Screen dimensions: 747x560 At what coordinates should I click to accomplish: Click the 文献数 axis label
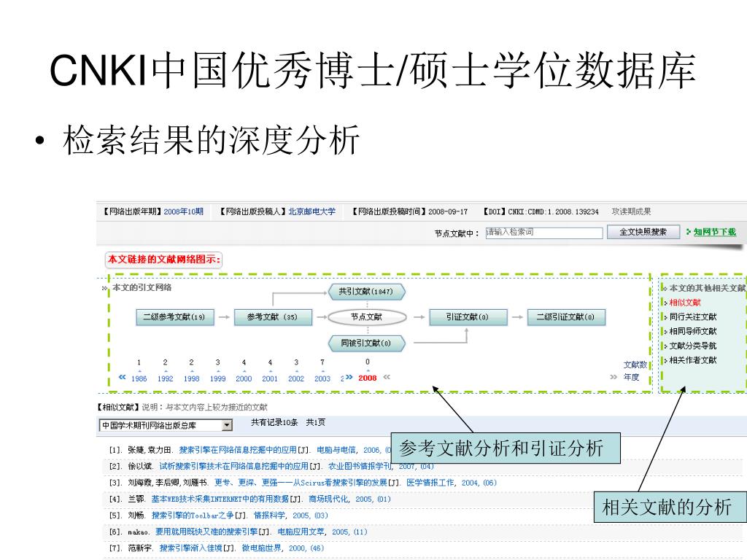(x=635, y=365)
